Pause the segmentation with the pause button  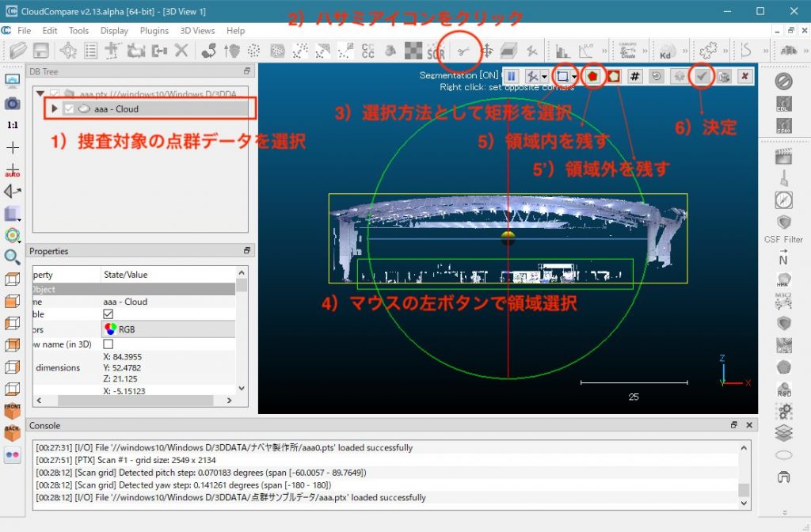512,76
